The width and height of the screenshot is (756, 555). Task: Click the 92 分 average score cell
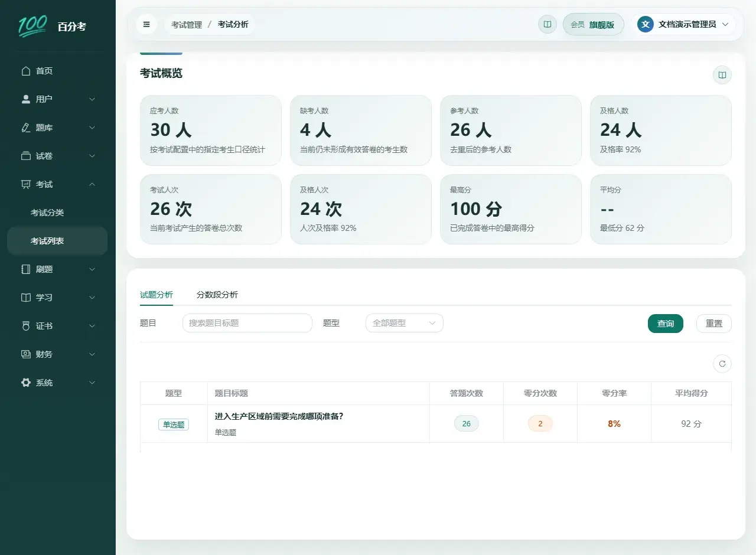691,423
